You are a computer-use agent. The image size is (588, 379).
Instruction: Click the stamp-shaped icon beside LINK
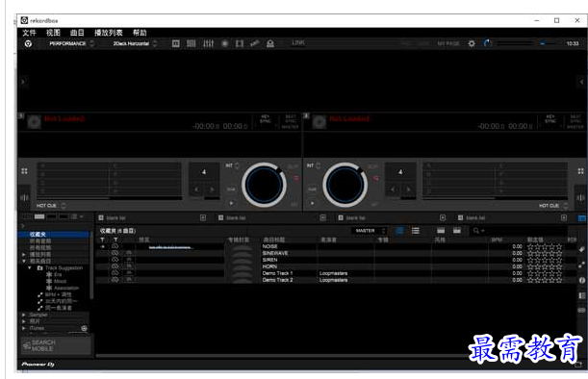[270, 43]
